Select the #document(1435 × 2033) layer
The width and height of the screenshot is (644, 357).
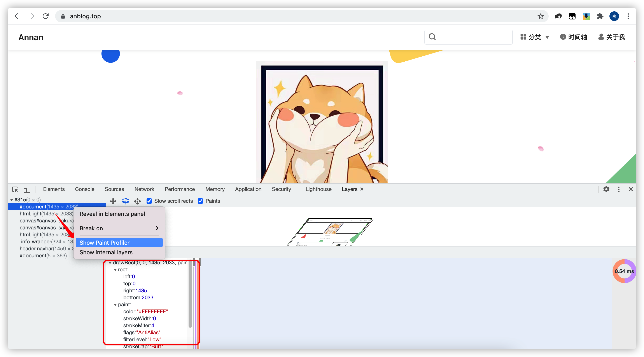[x=57, y=207]
